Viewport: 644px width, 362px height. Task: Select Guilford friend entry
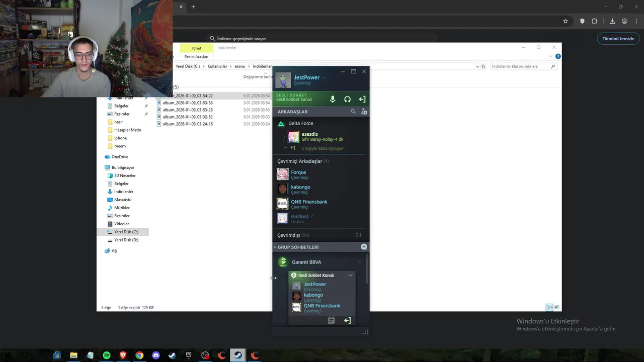(320, 219)
